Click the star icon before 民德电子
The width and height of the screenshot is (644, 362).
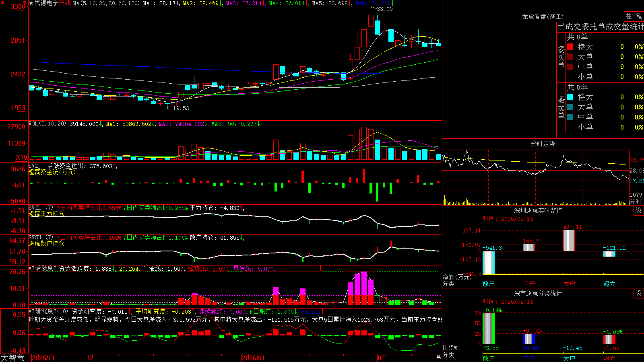[31, 3]
